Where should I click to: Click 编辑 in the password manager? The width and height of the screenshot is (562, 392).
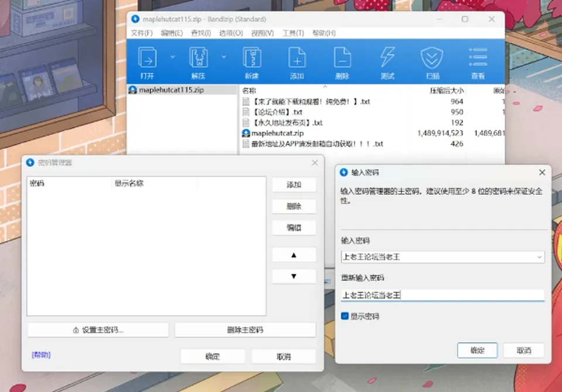[294, 228]
